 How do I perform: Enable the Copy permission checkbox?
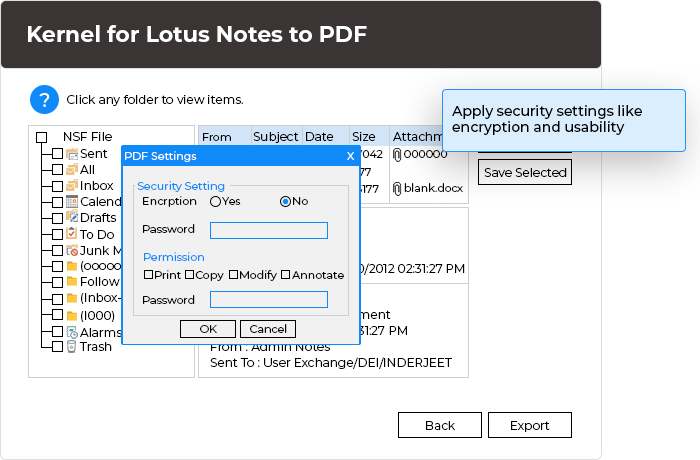(x=189, y=275)
